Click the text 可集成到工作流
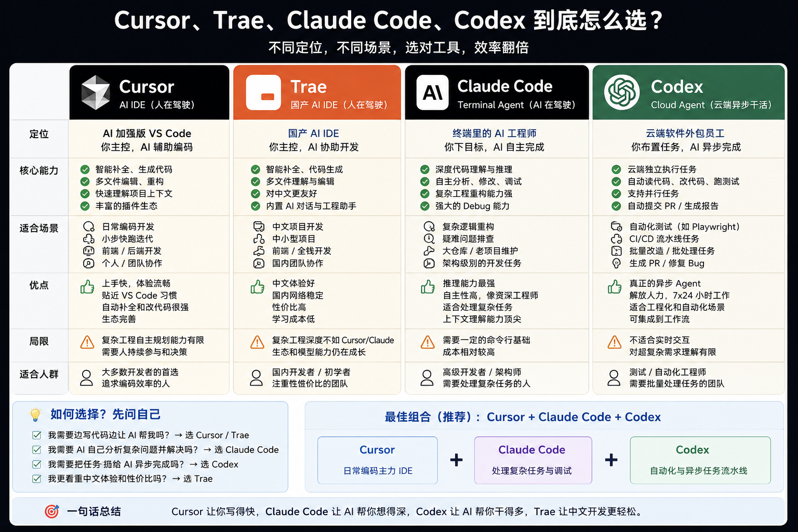Image resolution: width=798 pixels, height=532 pixels. (x=659, y=319)
